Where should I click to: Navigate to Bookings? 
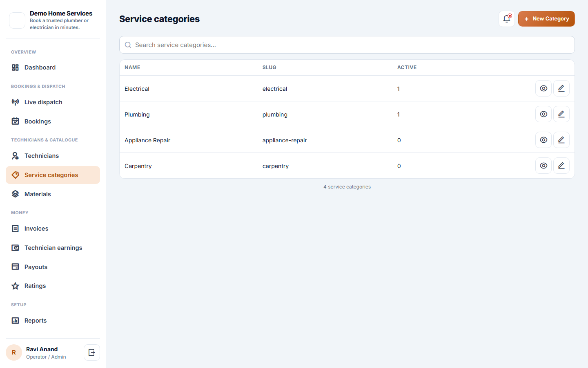[53, 121]
